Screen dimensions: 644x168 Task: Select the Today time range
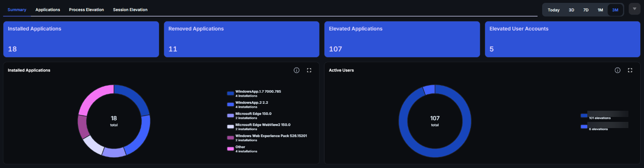point(554,10)
